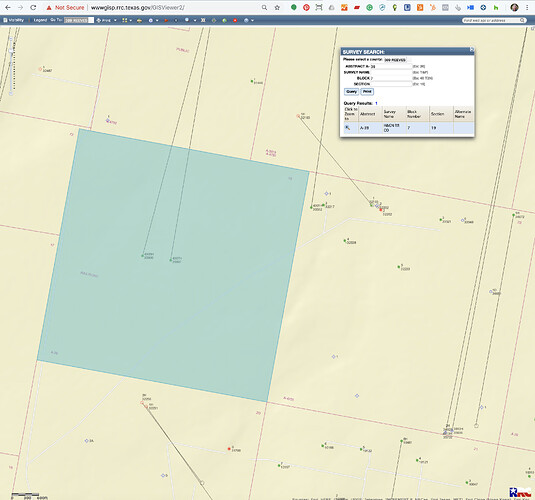The width and height of the screenshot is (535, 500).
Task: Click the yellow grid squares toolbar icon
Action: (125, 20)
